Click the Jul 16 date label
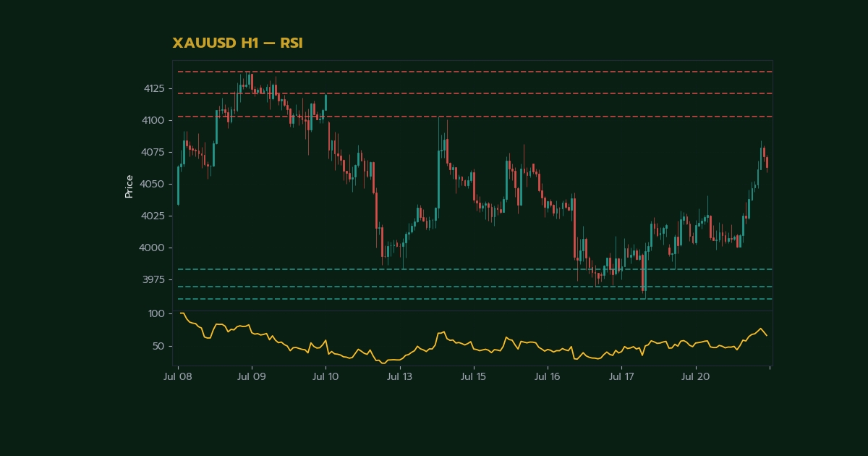Screen dimensions: 868x456 coord(548,377)
